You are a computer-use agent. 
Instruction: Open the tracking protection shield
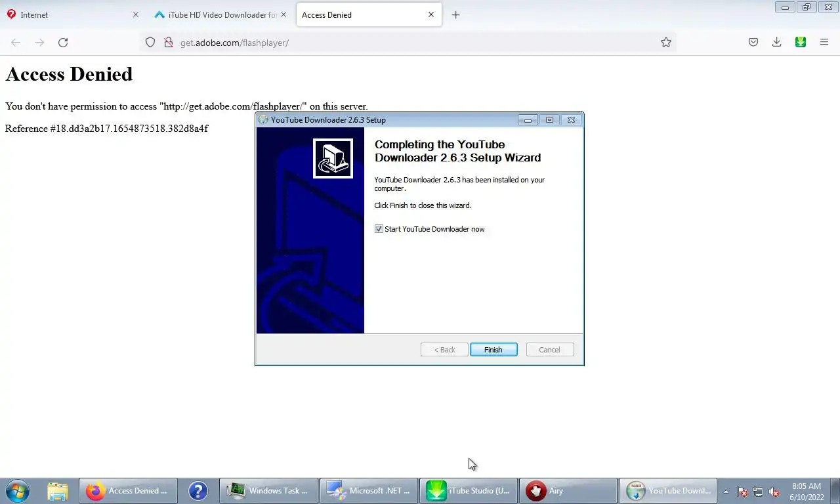tap(150, 43)
